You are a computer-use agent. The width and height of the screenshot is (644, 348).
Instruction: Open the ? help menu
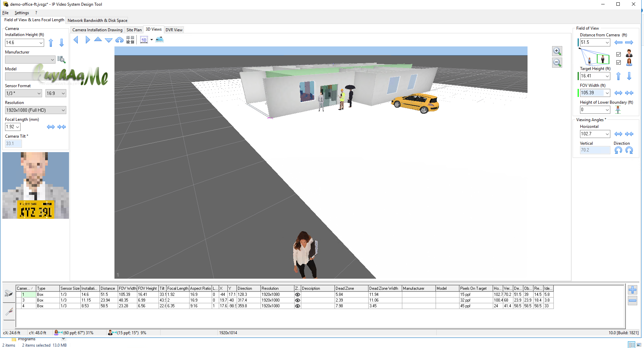coord(36,13)
